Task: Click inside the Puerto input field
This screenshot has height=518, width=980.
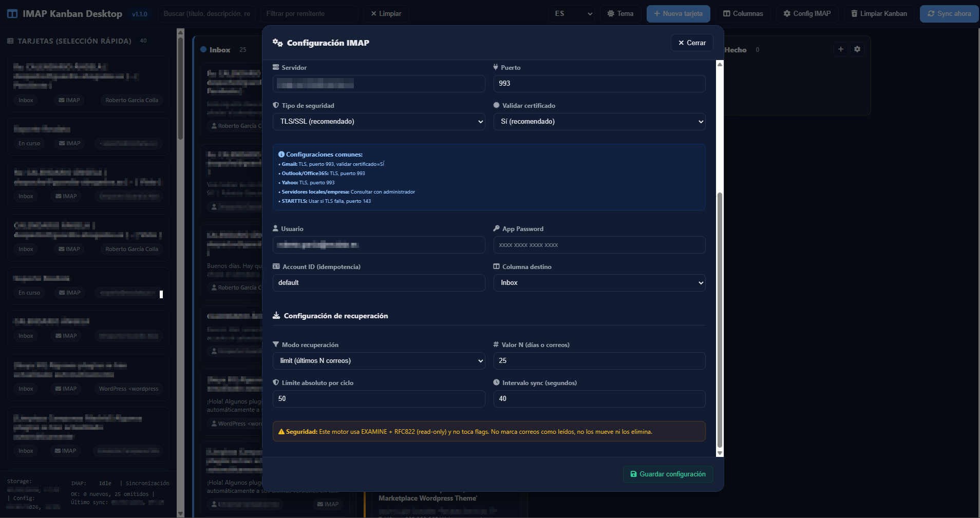Action: (599, 84)
